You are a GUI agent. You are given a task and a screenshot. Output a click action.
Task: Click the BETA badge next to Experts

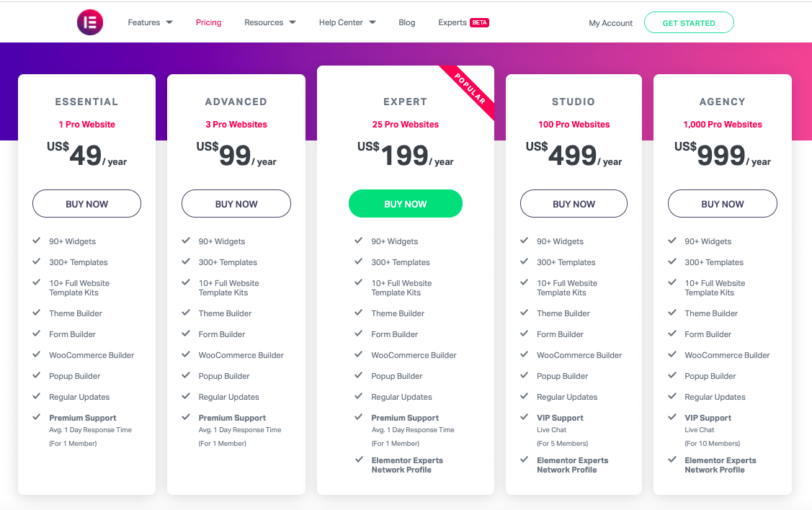pos(479,22)
